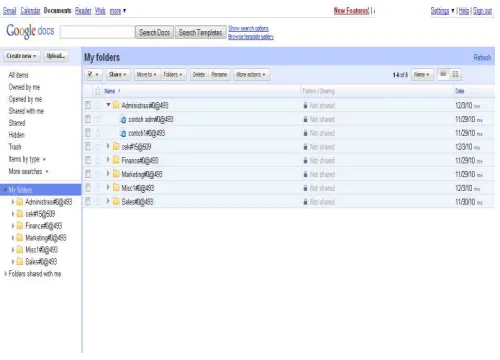Click sidebar cek#15 folder icon
Screen dimensions: 500x360
(20, 214)
